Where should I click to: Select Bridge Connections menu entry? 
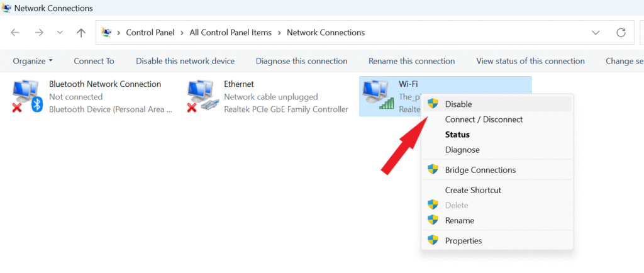click(x=480, y=170)
